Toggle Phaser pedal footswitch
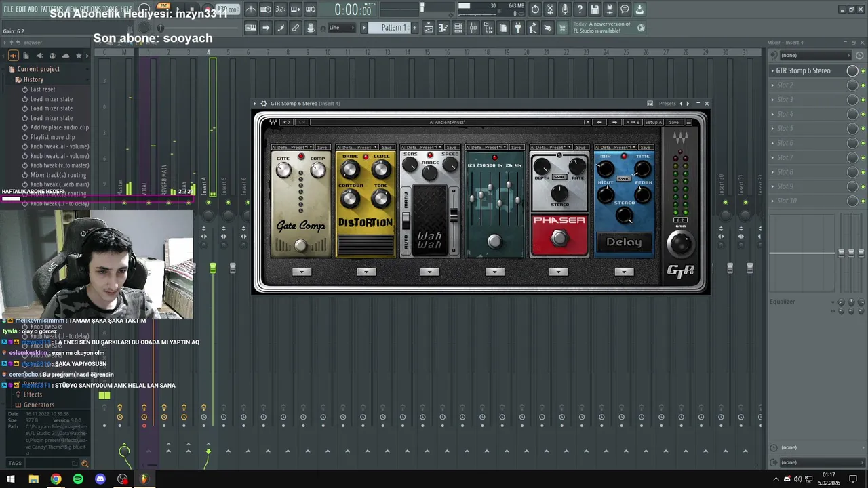 tap(559, 239)
